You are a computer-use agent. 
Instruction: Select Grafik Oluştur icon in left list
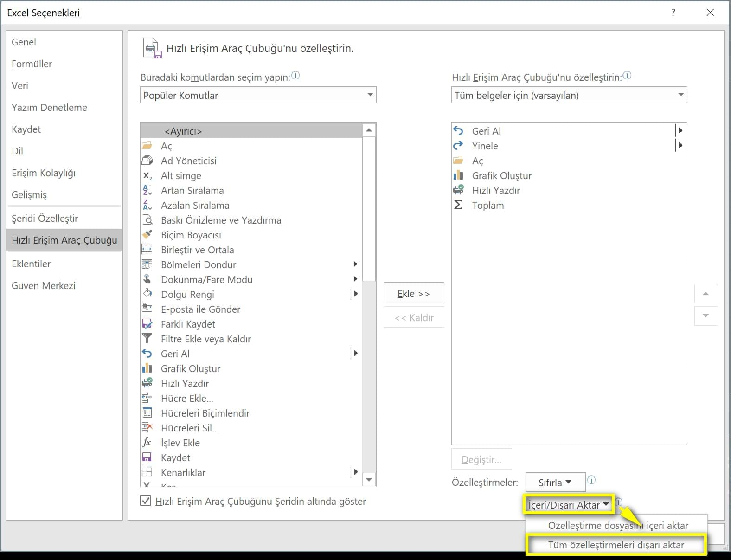click(147, 368)
